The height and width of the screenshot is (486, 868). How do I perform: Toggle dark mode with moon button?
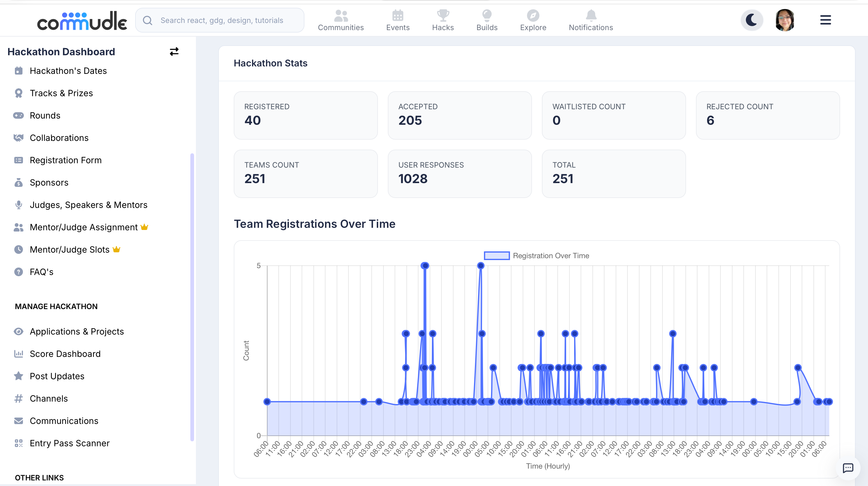coord(751,20)
